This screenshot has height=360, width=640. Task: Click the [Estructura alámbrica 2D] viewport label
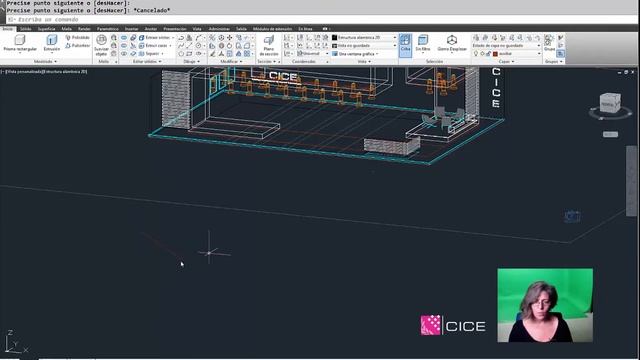[64, 72]
